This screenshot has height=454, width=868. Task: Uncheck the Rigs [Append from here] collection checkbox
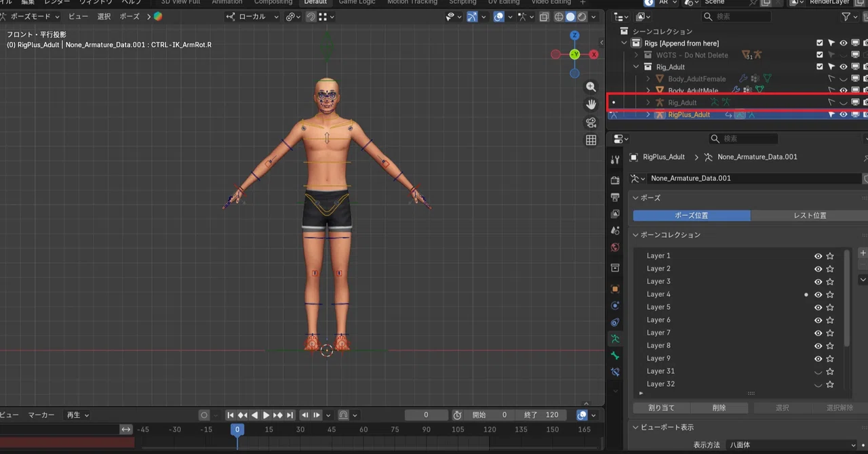tap(820, 43)
